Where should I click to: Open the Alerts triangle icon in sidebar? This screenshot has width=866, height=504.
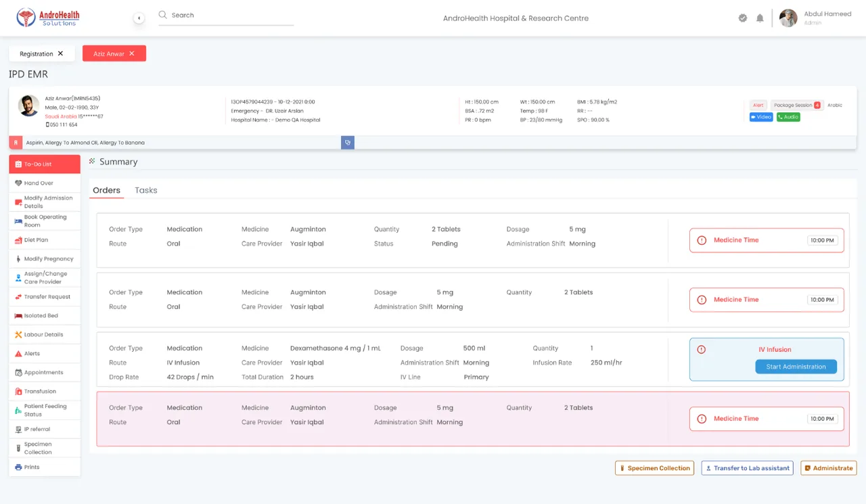18,354
